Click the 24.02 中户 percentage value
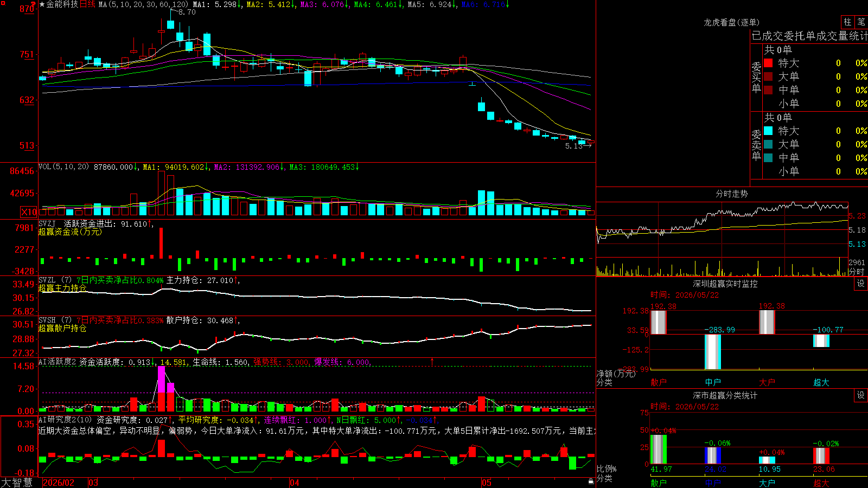 pos(716,469)
